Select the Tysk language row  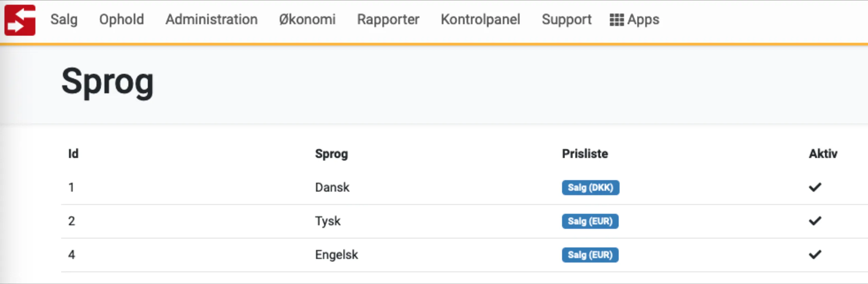327,221
